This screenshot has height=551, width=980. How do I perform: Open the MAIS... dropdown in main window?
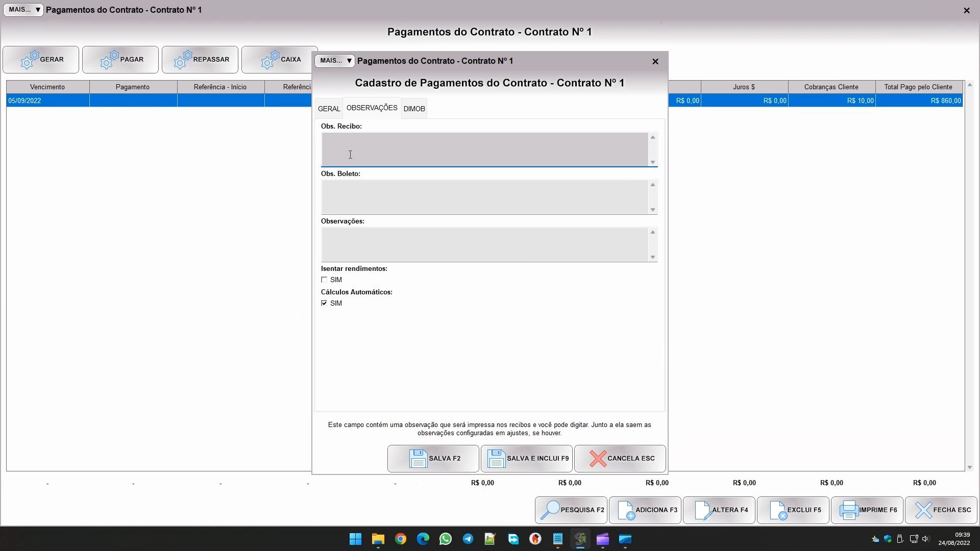coord(23,10)
